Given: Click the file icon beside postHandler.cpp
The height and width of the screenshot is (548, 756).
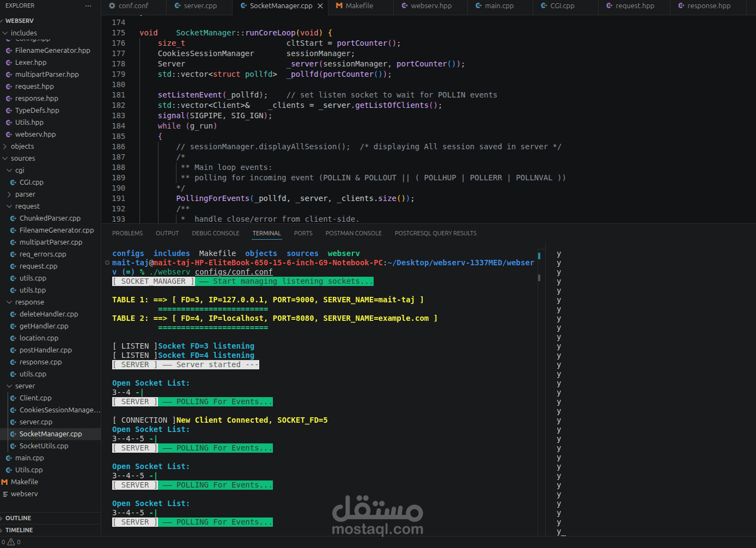Looking at the screenshot, I should (13, 350).
